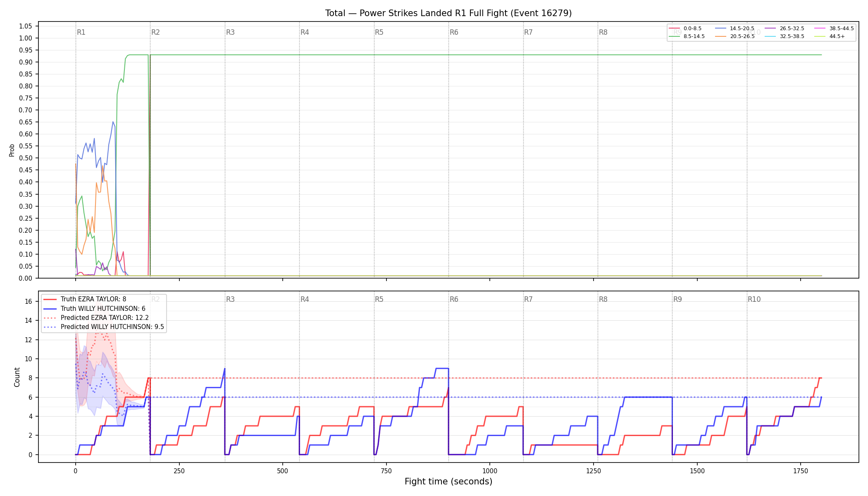The image size is (868, 496).
Task: Click the R6 round marker in the Prob chart
Action: tap(454, 32)
